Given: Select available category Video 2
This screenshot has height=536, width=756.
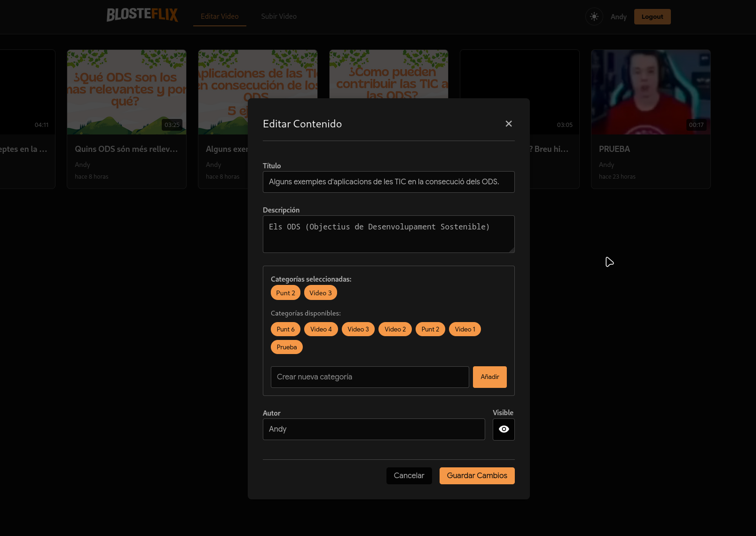Looking at the screenshot, I should coord(395,329).
